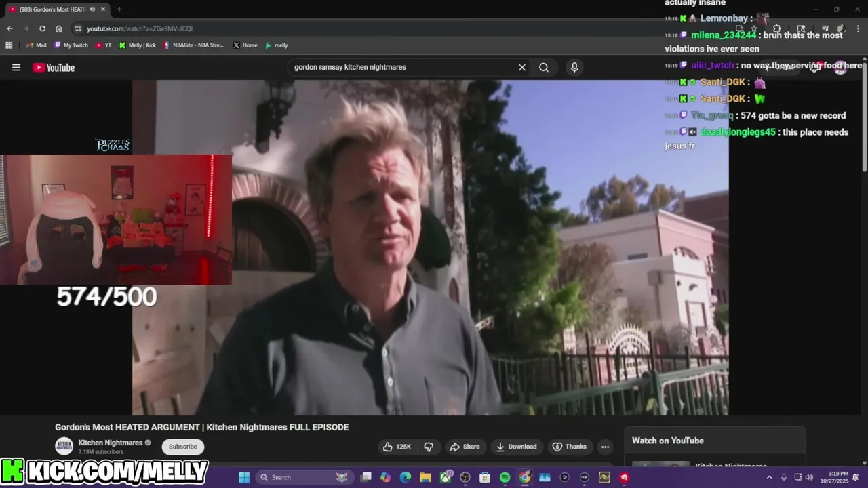Open OBS Studio from the taskbar
This screenshot has height=488, width=868.
465,477
